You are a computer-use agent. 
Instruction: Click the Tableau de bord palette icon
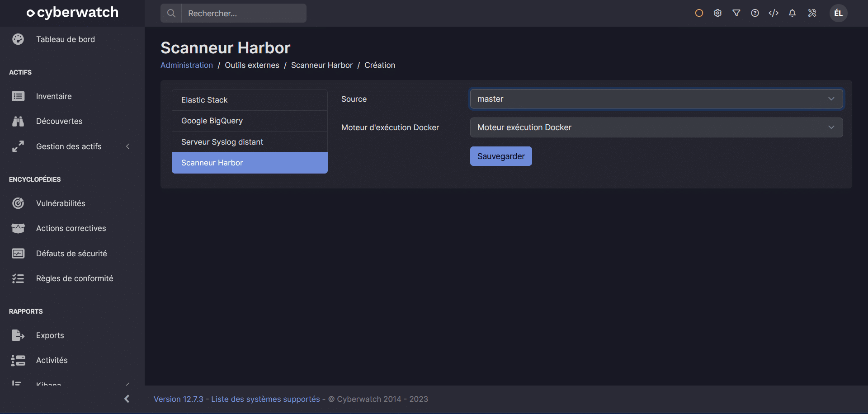point(18,39)
